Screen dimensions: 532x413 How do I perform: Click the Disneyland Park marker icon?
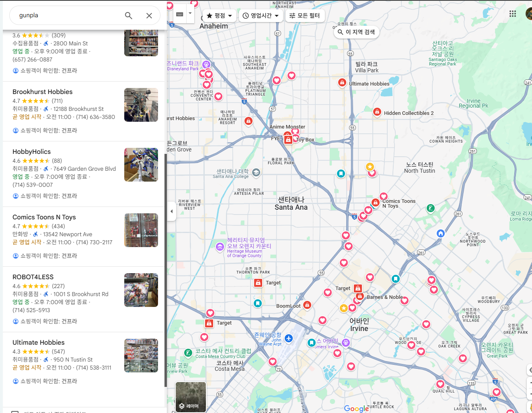point(206,64)
